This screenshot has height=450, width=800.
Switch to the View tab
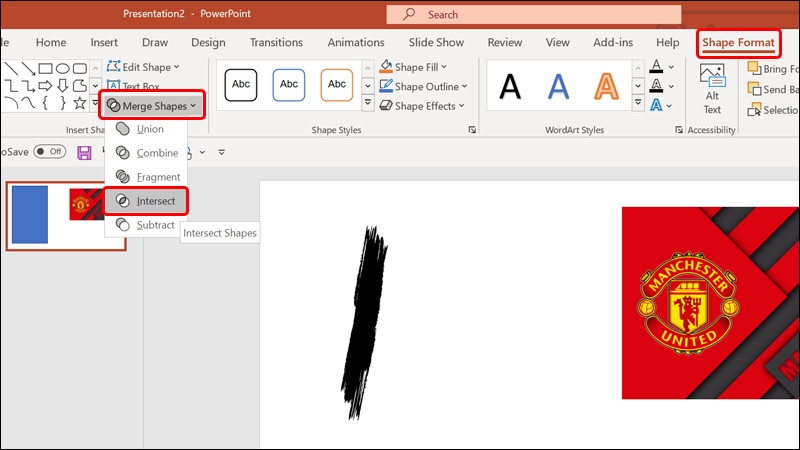pyautogui.click(x=558, y=42)
